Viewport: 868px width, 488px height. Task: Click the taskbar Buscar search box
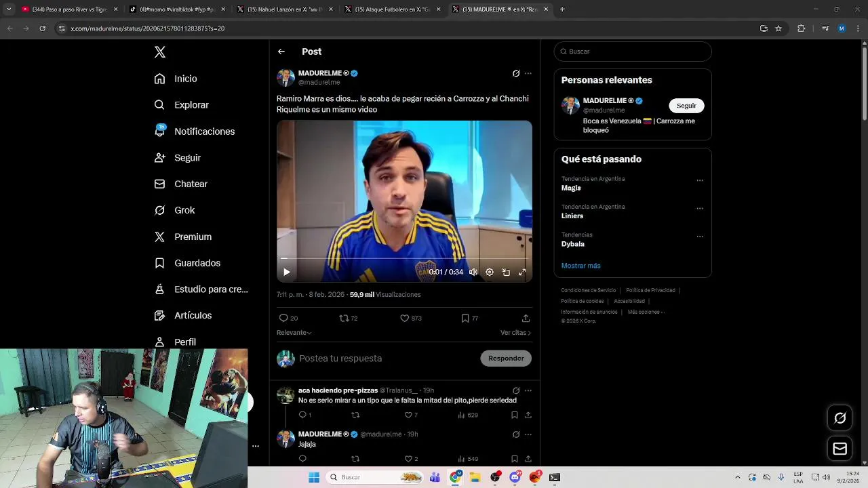(375, 477)
